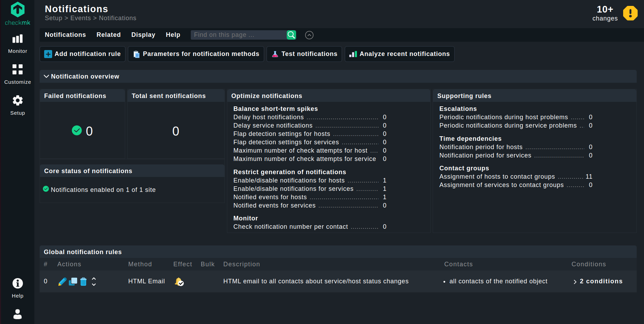The height and width of the screenshot is (324, 644).
Task: Edit notification rule 0 with pencil icon
Action: [62, 282]
